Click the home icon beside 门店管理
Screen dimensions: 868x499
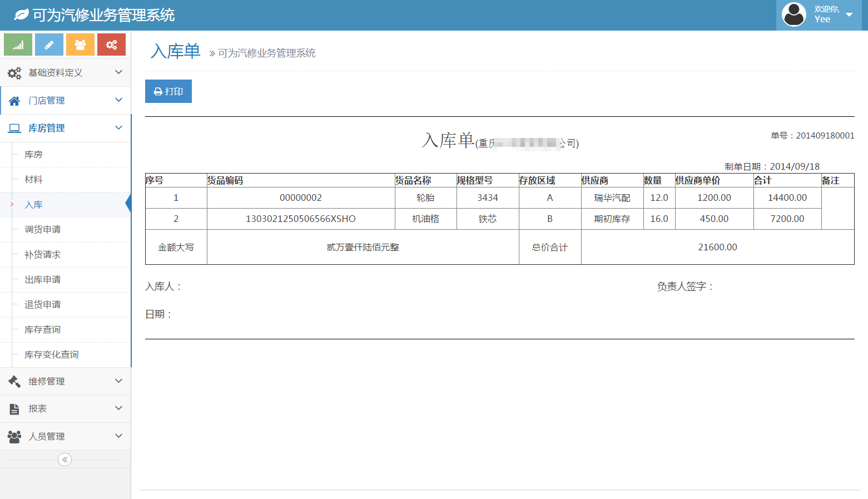coord(14,101)
